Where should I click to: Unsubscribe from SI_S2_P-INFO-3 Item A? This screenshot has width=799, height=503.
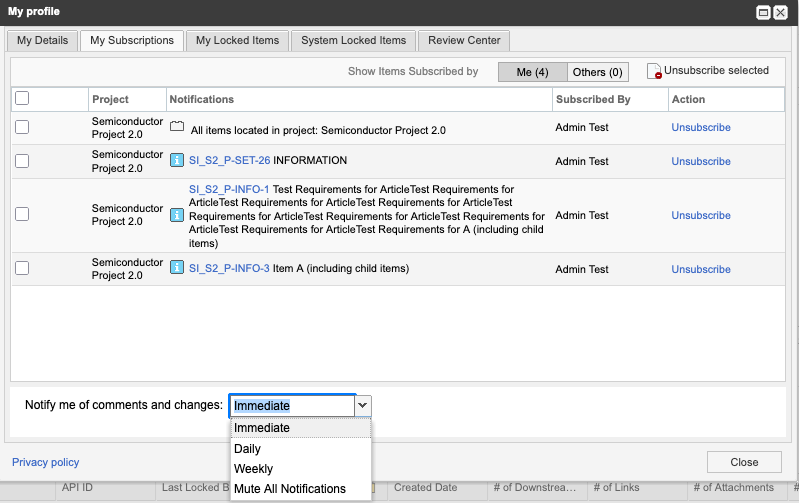[x=701, y=269]
